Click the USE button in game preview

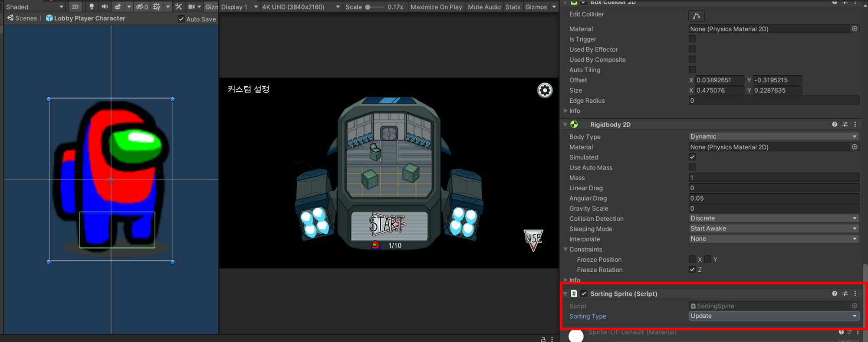(x=533, y=240)
